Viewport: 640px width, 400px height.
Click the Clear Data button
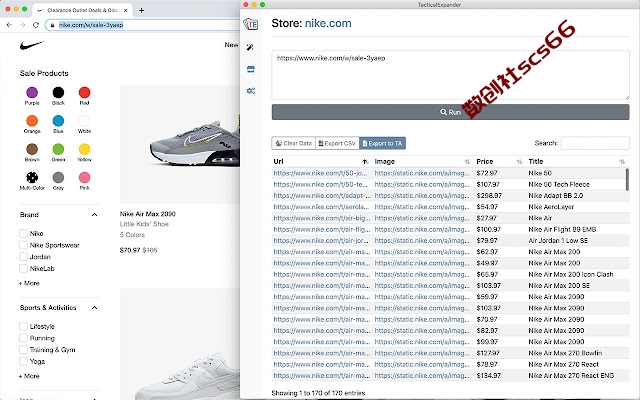[293, 143]
